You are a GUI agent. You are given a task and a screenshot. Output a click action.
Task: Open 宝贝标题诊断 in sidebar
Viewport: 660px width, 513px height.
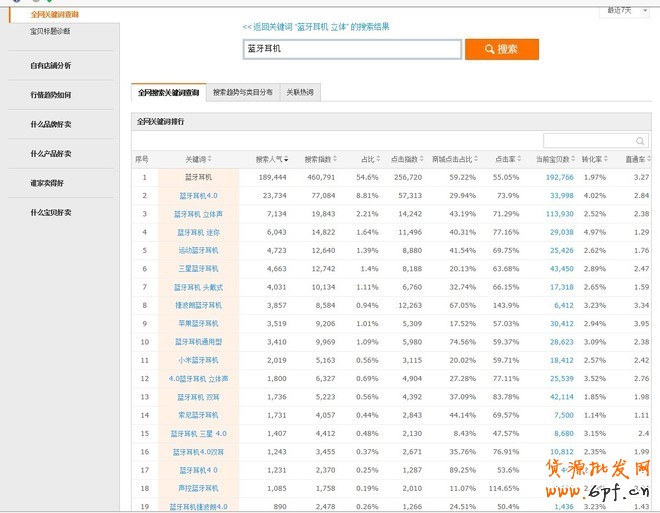click(50, 32)
